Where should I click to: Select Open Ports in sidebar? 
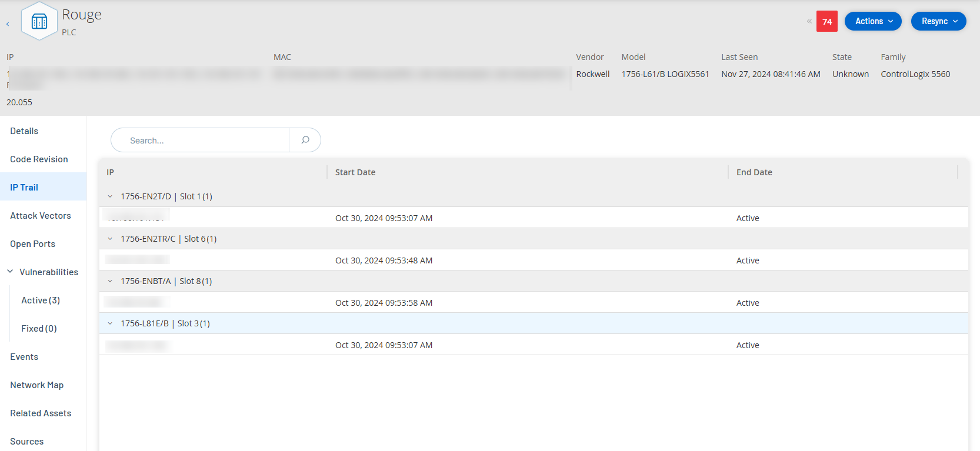pyautogui.click(x=33, y=244)
